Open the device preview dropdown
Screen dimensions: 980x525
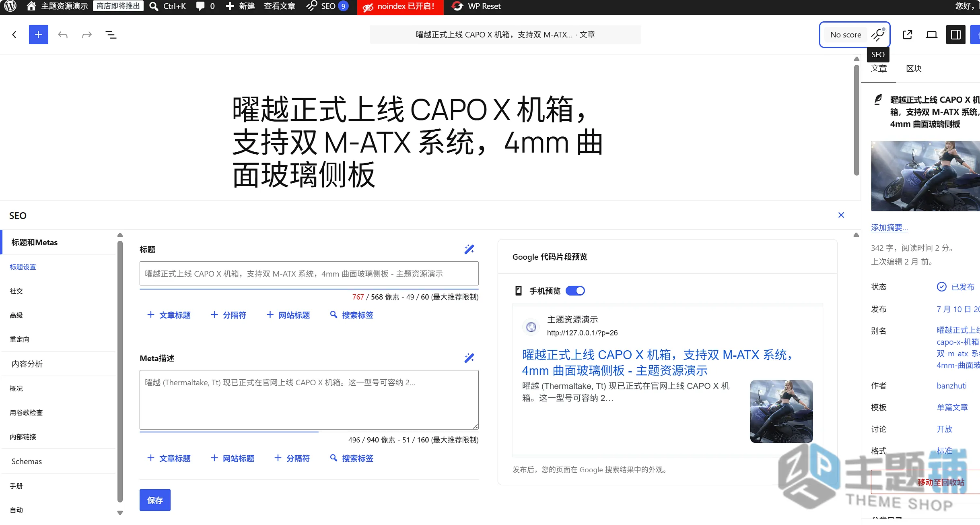[x=932, y=35]
